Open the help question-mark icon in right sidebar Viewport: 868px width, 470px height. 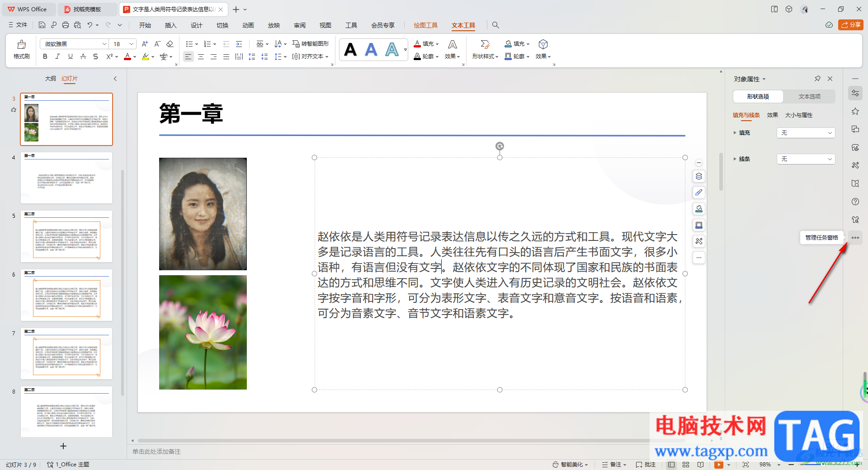click(x=855, y=202)
